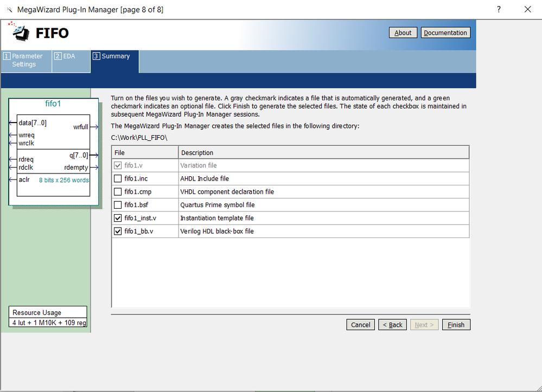
Task: Uncheck the fifo1_inst.v template checkbox
Action: (x=118, y=218)
